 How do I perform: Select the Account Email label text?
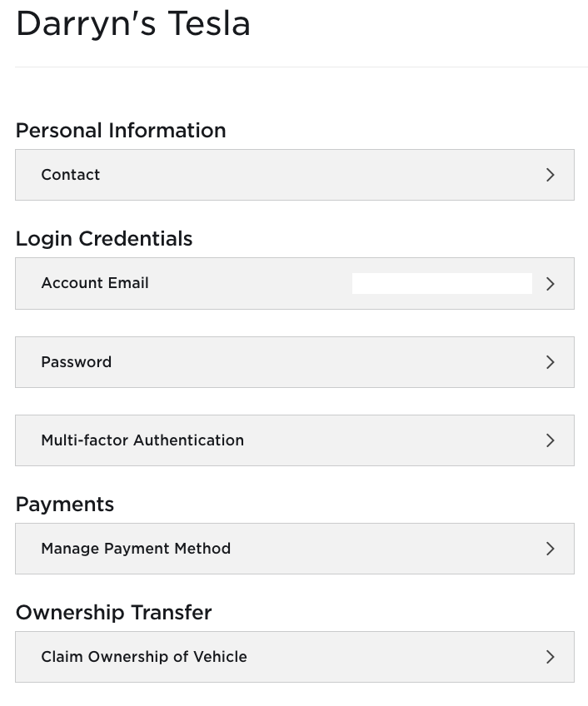coord(95,283)
